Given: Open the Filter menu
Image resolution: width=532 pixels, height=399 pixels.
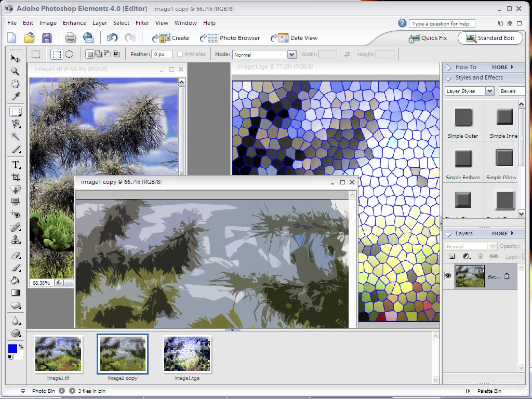Looking at the screenshot, I should [x=142, y=23].
